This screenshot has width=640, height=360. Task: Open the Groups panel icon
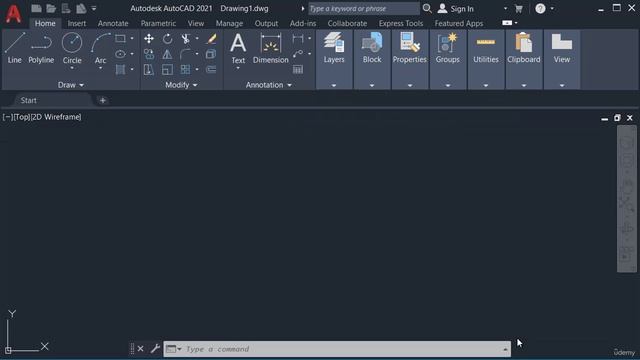coord(447,42)
